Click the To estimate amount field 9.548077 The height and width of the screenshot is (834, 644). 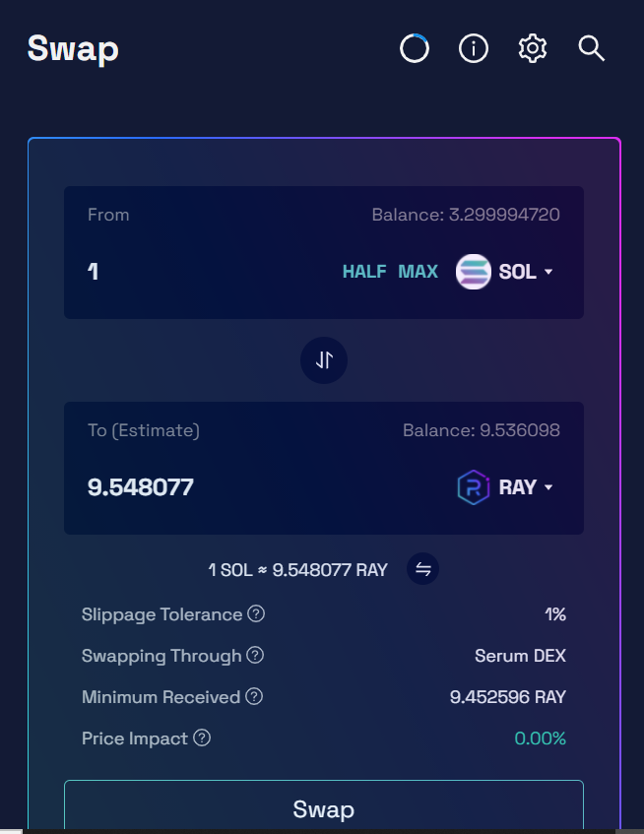[141, 487]
